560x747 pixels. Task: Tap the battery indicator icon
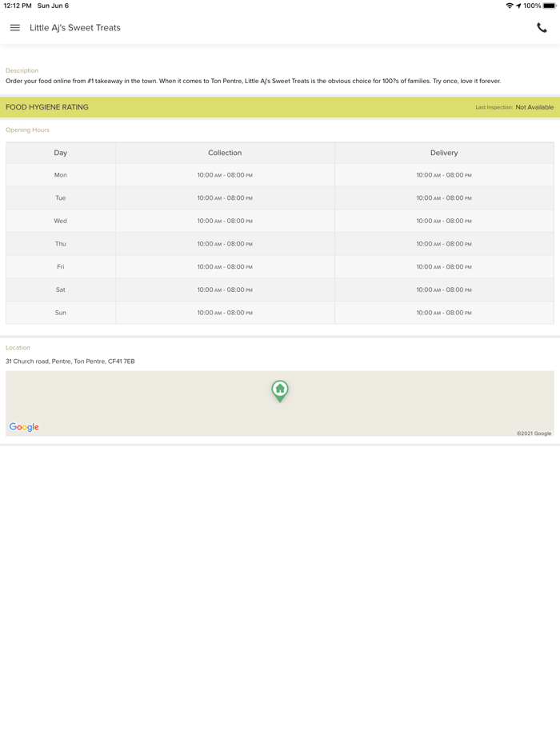point(550,6)
